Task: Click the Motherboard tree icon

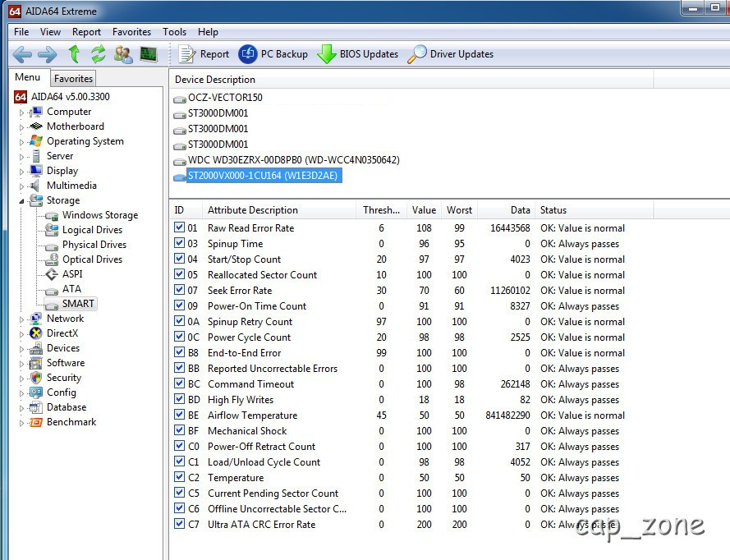Action: click(36, 126)
